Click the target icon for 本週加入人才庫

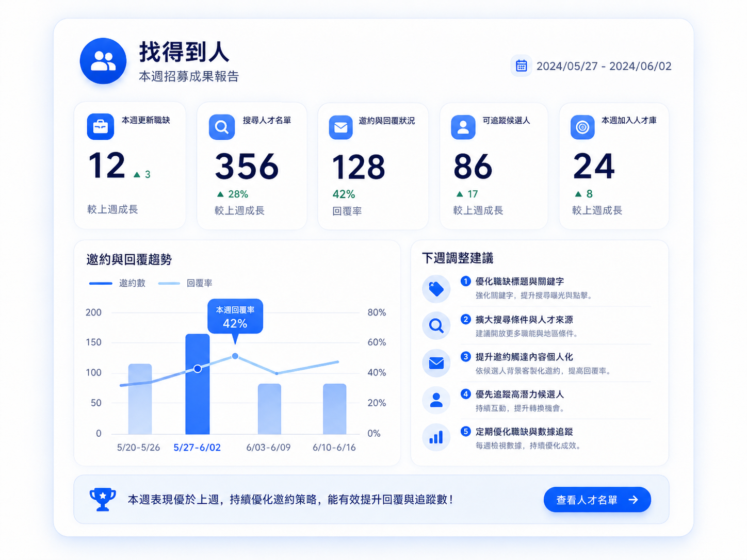tap(582, 127)
